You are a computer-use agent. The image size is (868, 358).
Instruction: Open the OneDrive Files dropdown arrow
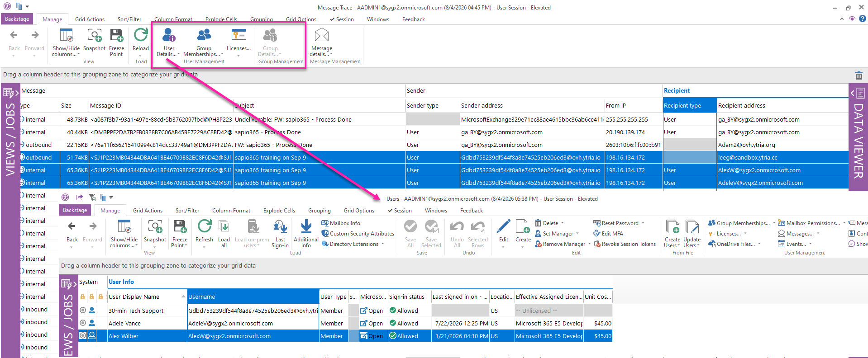point(759,244)
